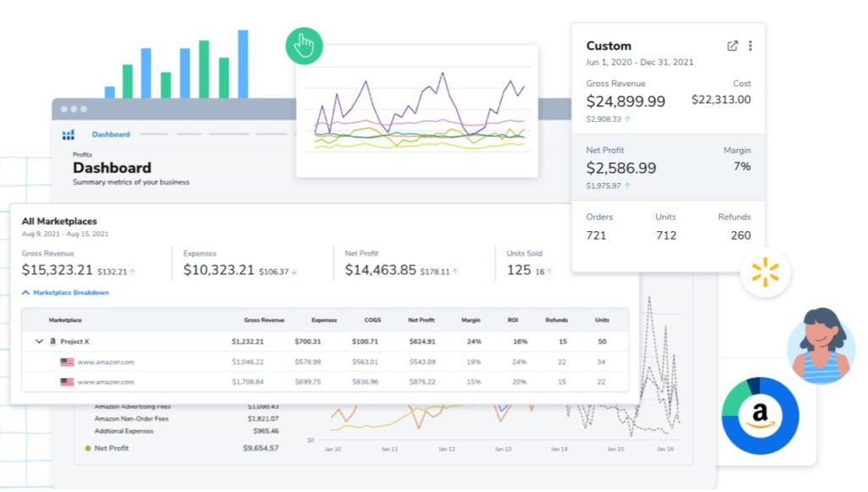
Task: Open the Custom card external link icon
Action: click(x=732, y=46)
